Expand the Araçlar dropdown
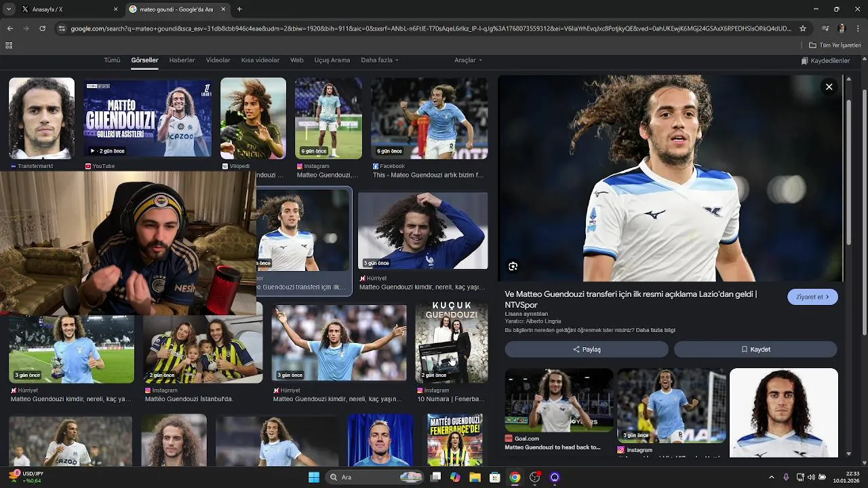Screen dimensions: 868x488 [468, 60]
